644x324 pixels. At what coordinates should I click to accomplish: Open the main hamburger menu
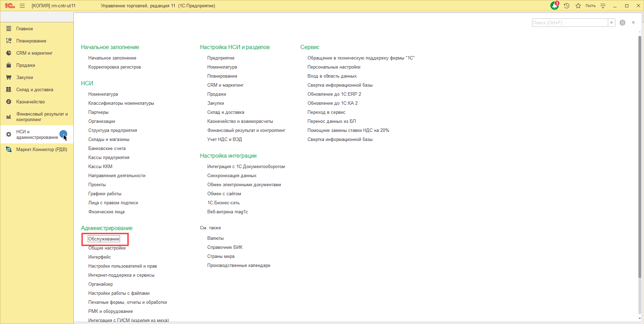(x=22, y=6)
